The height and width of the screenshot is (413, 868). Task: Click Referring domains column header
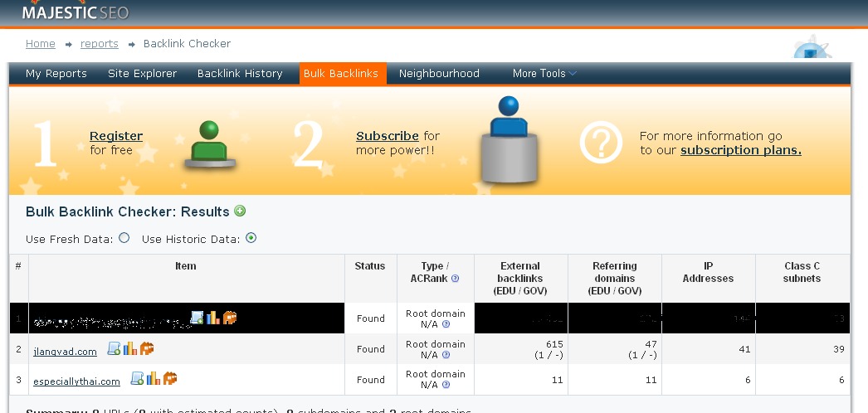pyautogui.click(x=614, y=278)
